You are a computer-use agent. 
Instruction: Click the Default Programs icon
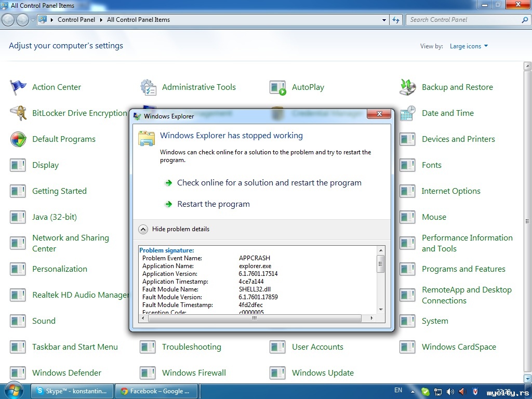tap(18, 139)
